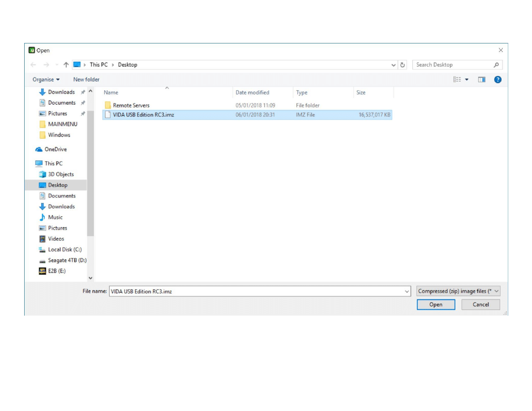
Task: Expand the file type filter dropdown
Action: pyautogui.click(x=458, y=291)
